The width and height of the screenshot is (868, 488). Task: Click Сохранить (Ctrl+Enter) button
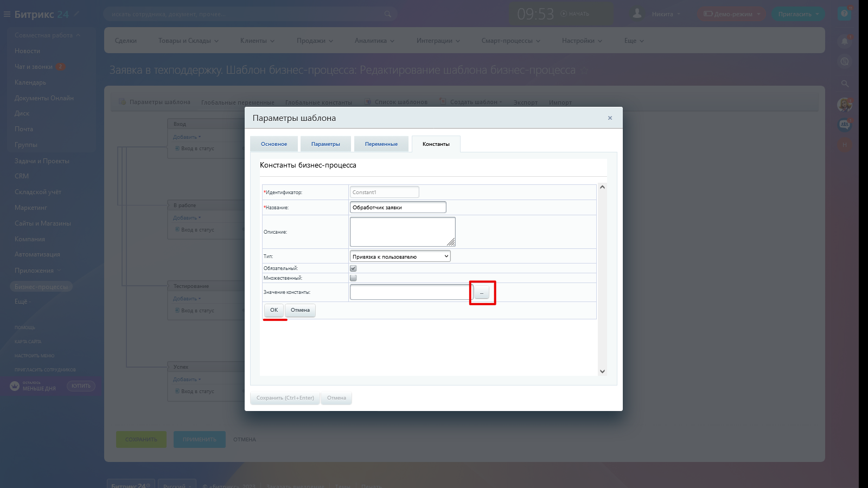coord(285,398)
